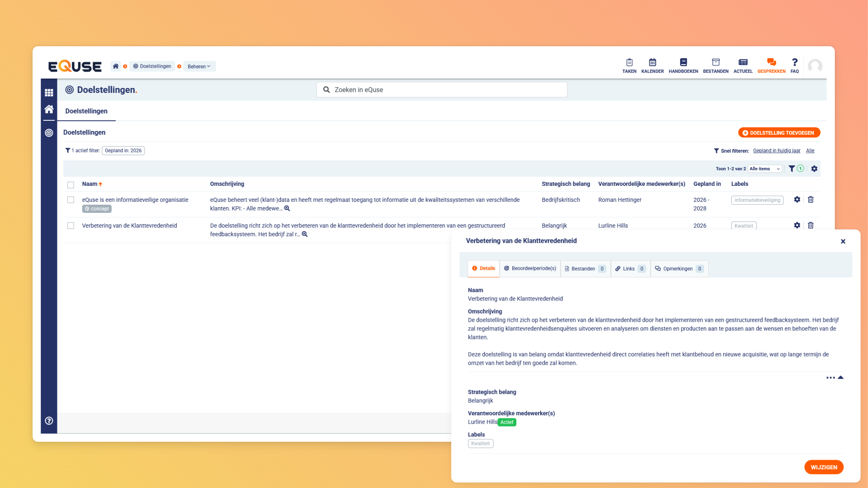The width and height of the screenshot is (868, 488).
Task: Check the eQuse informatieveilige organisatie row checkbox
Action: pyautogui.click(x=71, y=200)
